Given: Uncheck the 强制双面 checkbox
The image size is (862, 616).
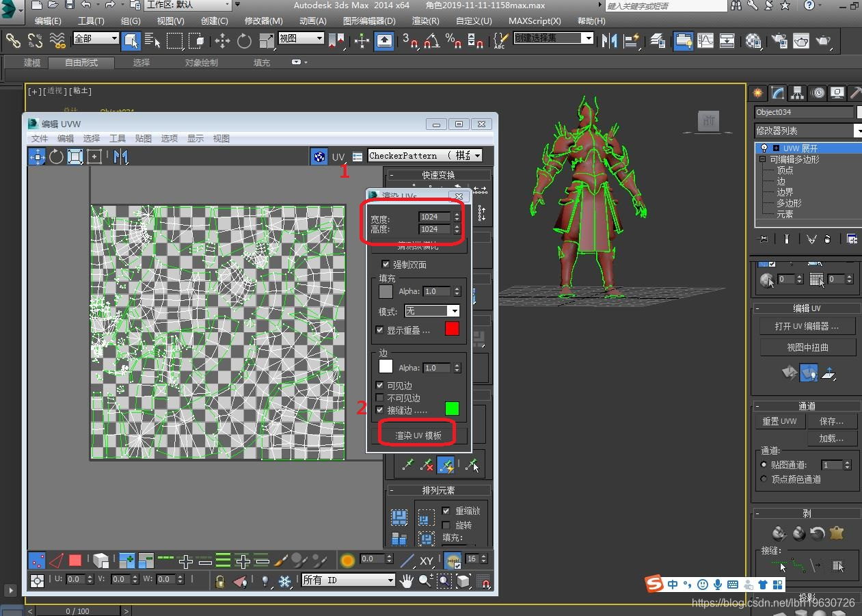Looking at the screenshot, I should [x=386, y=265].
